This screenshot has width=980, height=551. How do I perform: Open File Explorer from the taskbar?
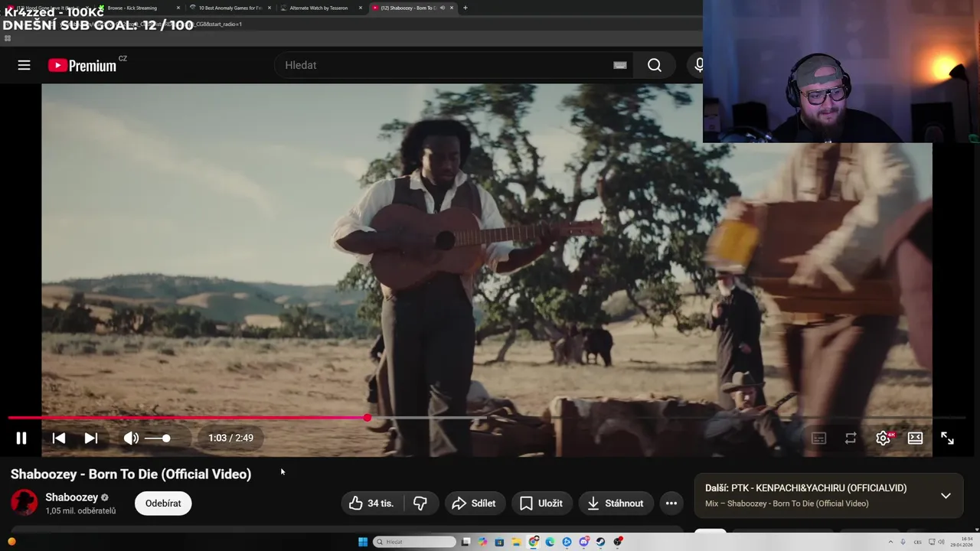[x=516, y=542]
